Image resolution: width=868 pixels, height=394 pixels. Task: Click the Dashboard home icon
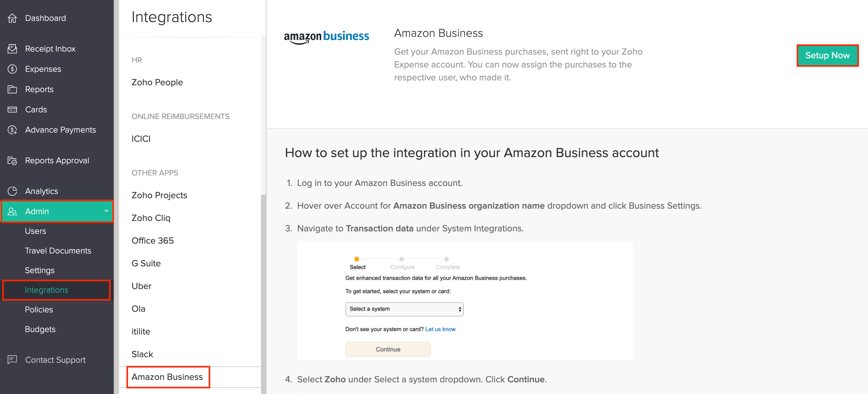point(12,18)
